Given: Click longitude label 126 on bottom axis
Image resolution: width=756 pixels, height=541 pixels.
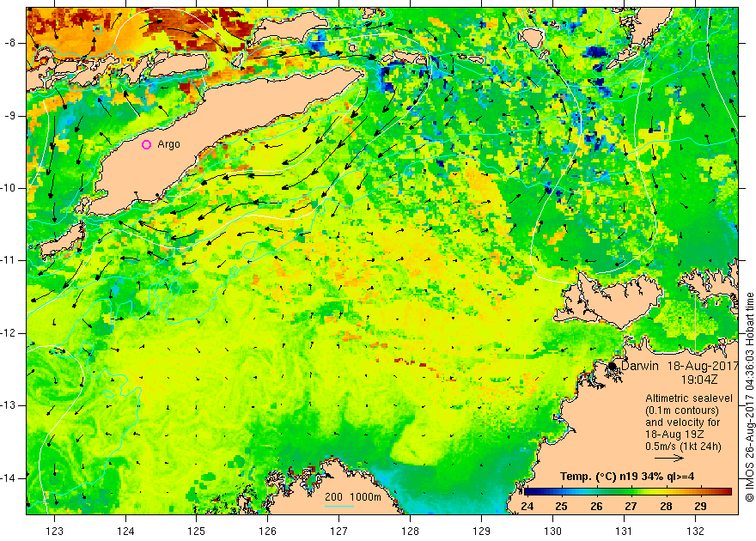Looking at the screenshot, I should tap(267, 531).
